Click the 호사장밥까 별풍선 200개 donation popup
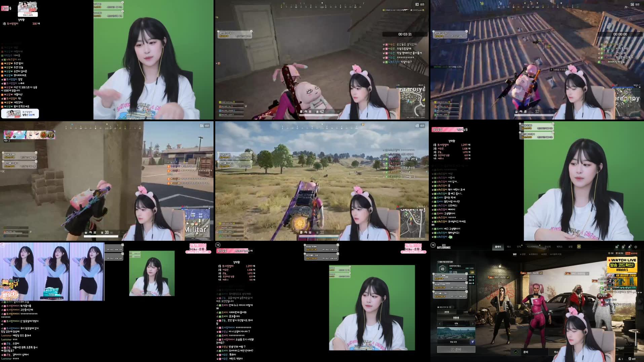This screenshot has height=362, width=644. pos(20,113)
